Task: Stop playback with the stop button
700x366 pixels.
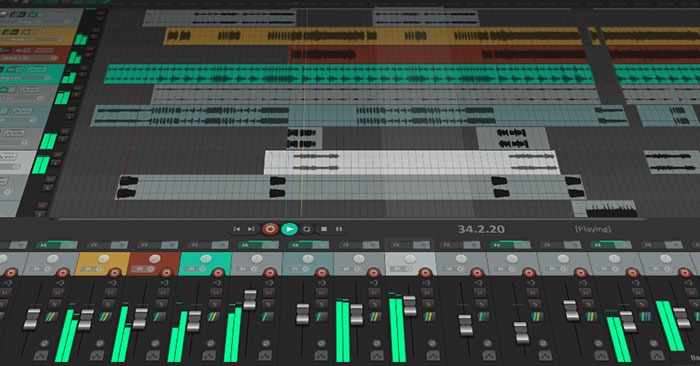Action: point(324,229)
